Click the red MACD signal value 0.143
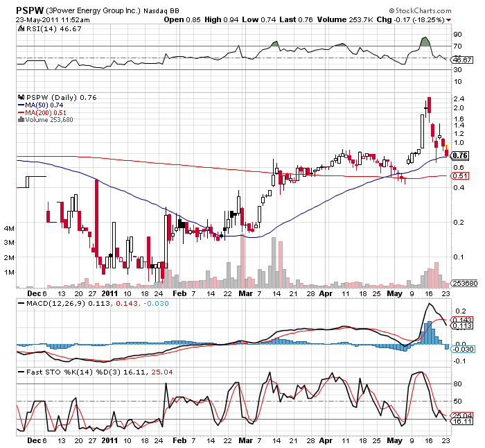The height and width of the screenshot is (448, 485). coord(127,304)
